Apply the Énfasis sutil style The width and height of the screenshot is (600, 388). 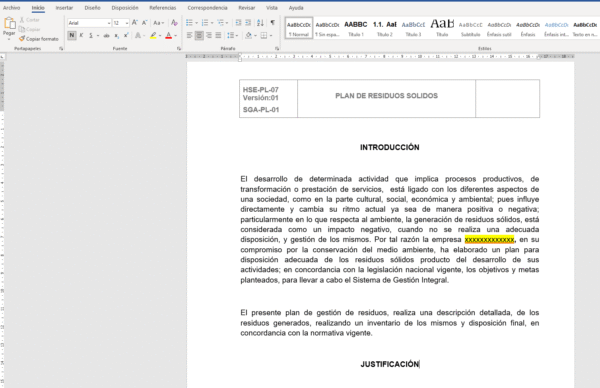tap(499, 28)
